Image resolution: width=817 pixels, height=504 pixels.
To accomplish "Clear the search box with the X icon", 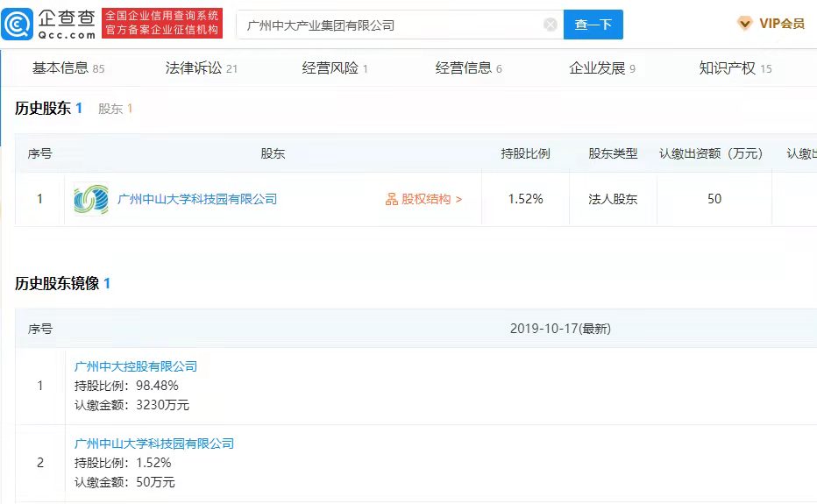I will pos(551,25).
